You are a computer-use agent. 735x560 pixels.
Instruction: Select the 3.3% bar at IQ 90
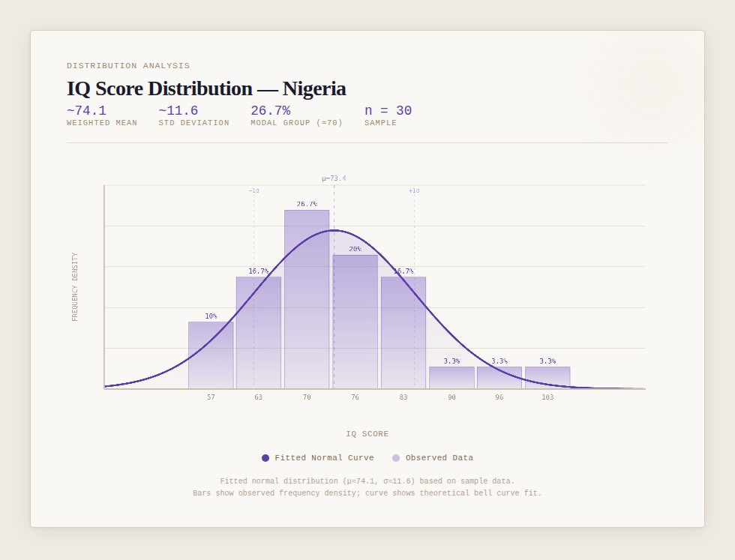[451, 378]
